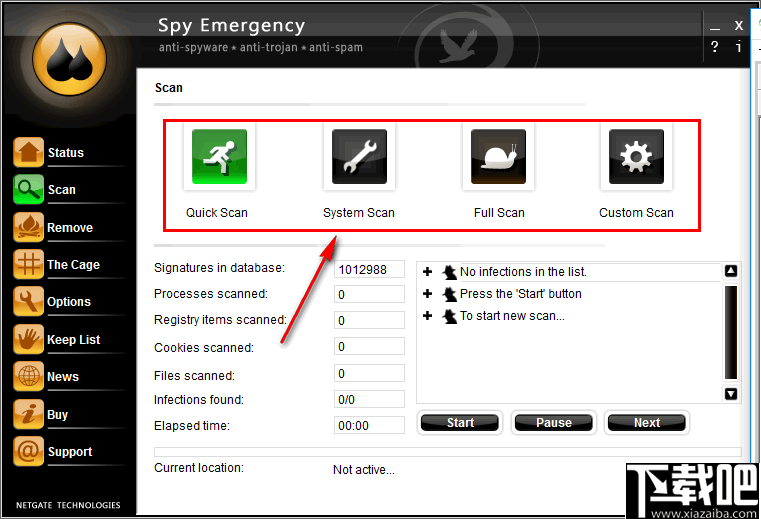Open help with the question mark icon

coord(714,47)
